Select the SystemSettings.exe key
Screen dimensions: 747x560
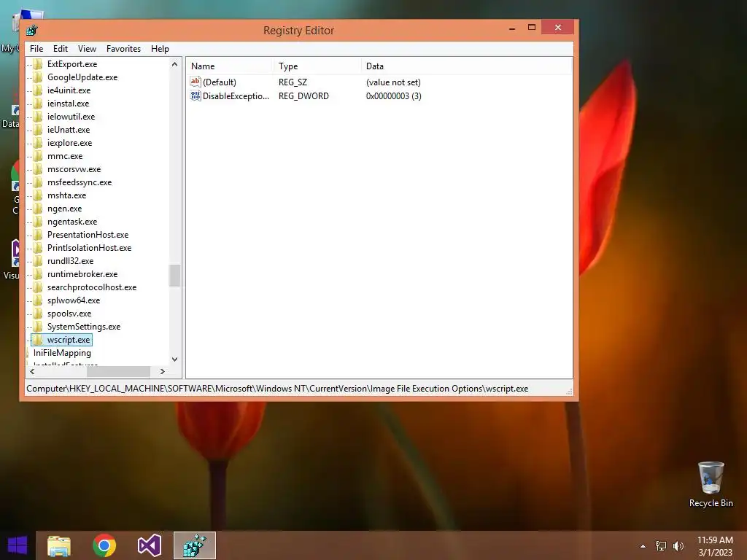[83, 327]
